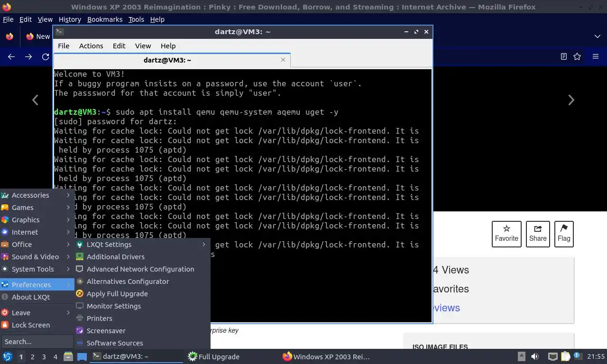Screen dimensions: 607x364
Task: Open file manager icon in taskbar
Action: coord(68,356)
